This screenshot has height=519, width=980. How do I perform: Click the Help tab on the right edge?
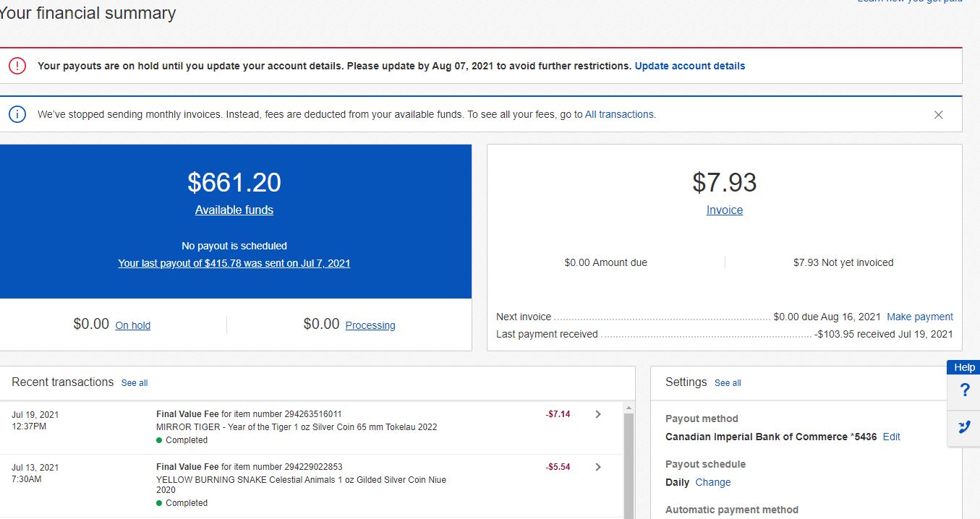[963, 366]
